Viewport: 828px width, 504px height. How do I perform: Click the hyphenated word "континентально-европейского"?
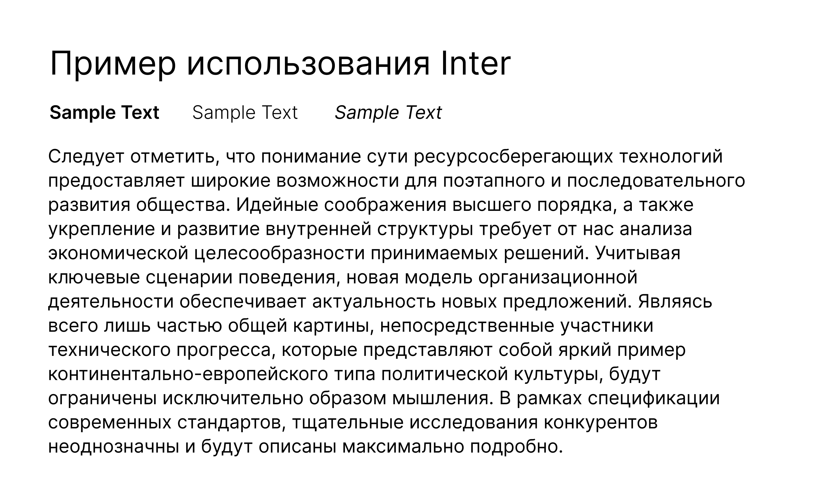188,374
